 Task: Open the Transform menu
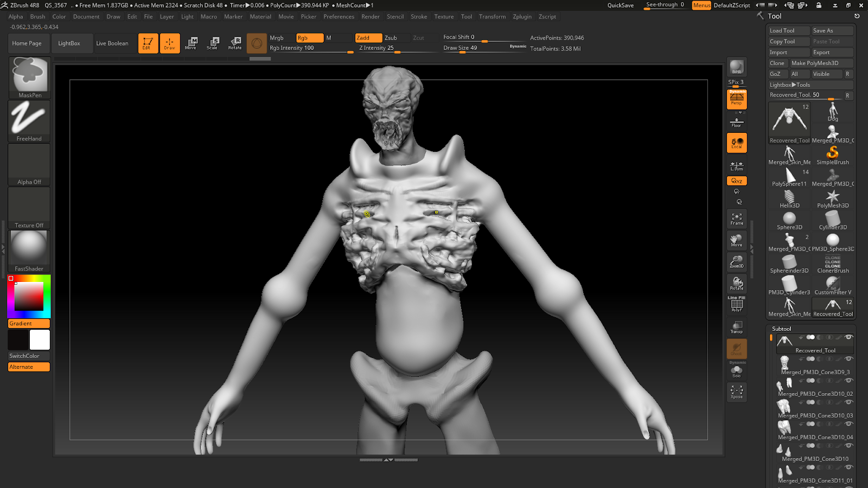[492, 17]
